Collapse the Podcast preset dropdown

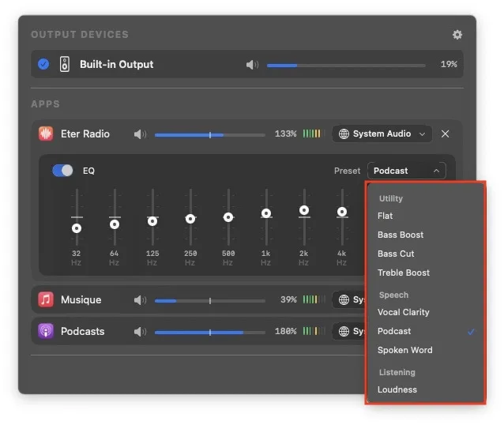[407, 171]
